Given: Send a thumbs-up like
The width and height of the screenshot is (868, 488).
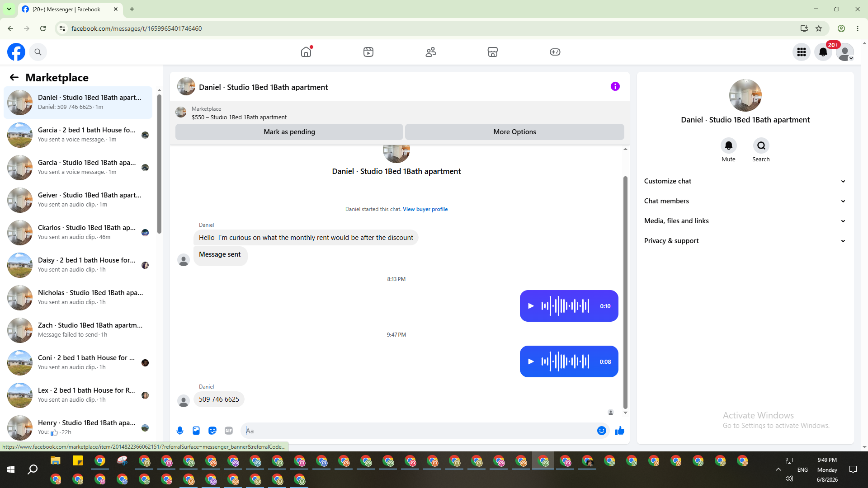Looking at the screenshot, I should 620,431.
